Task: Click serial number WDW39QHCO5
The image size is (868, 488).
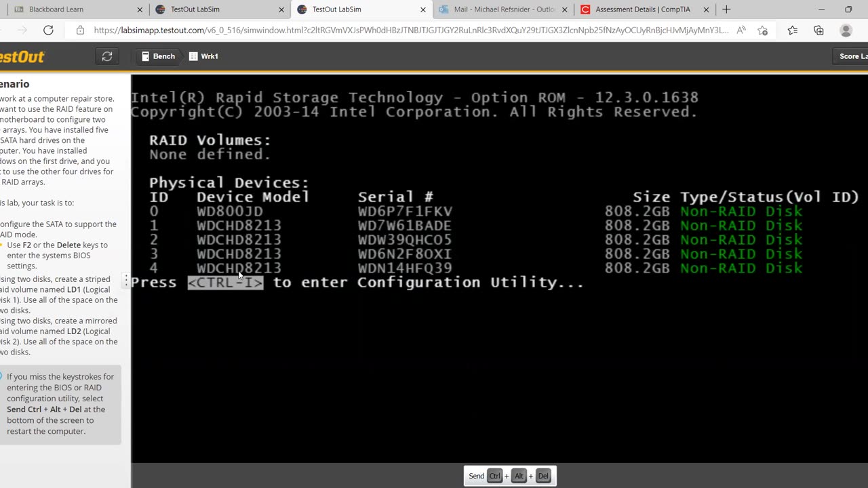Action: pos(405,240)
